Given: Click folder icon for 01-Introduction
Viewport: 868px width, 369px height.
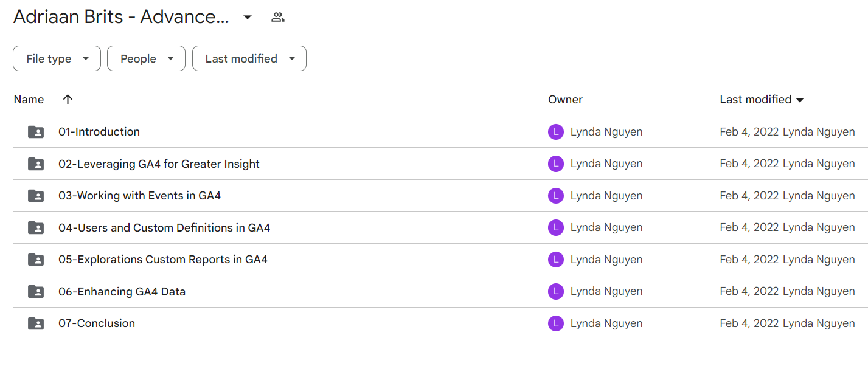Looking at the screenshot, I should point(36,132).
